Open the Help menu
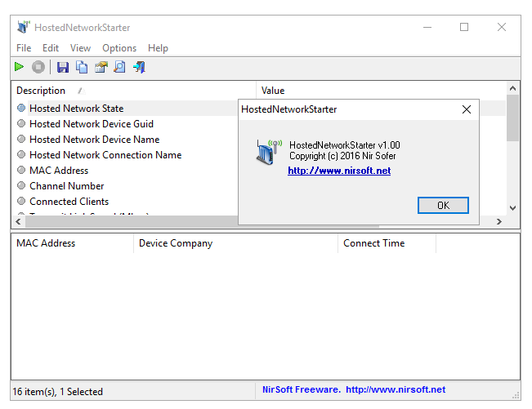 [158, 48]
